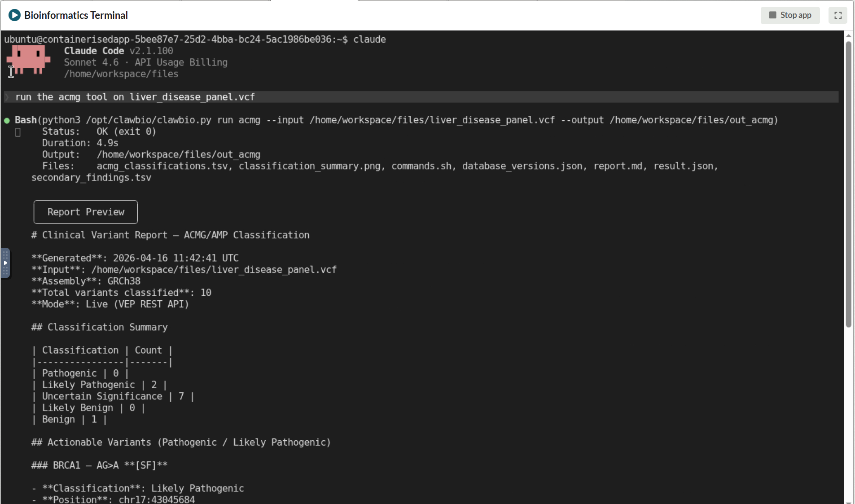Focus the prompt line 'run the acmg tool'
This screenshot has width=855, height=504.
tap(135, 97)
